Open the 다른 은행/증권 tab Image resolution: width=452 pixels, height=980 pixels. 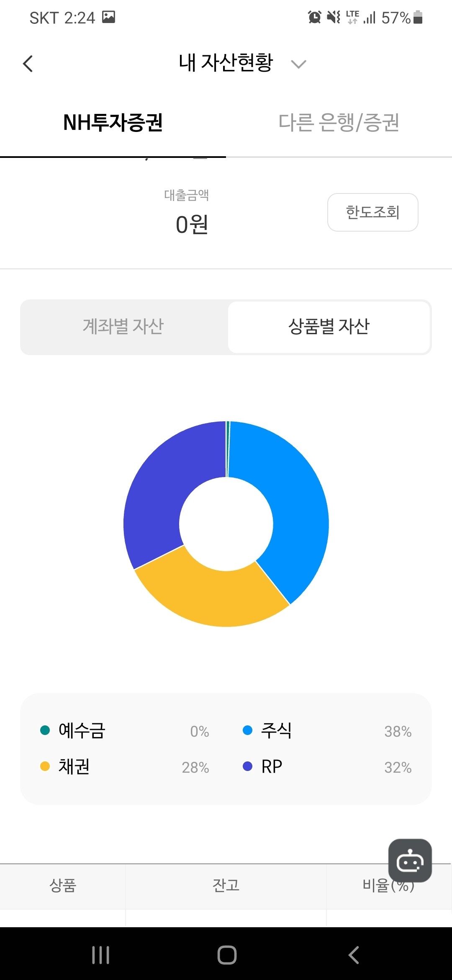(339, 123)
